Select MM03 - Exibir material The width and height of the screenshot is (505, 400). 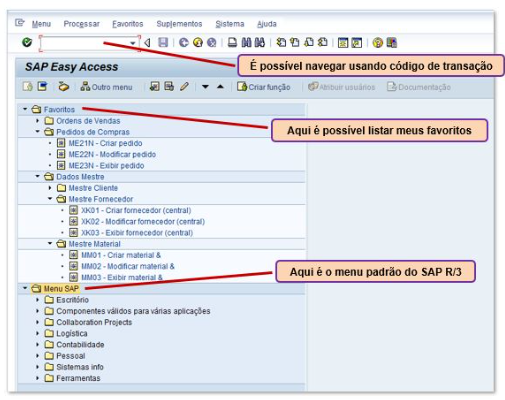(x=122, y=277)
